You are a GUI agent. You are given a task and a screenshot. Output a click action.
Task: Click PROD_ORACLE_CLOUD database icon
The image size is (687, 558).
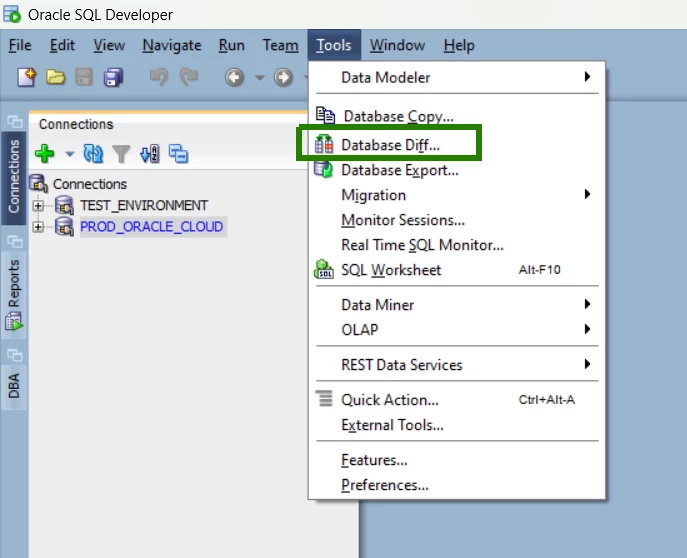coord(64,226)
